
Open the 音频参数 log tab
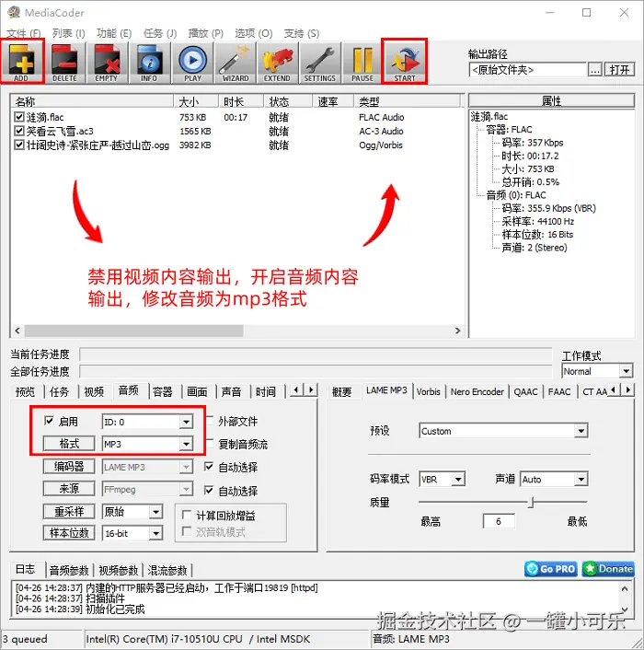pos(69,571)
